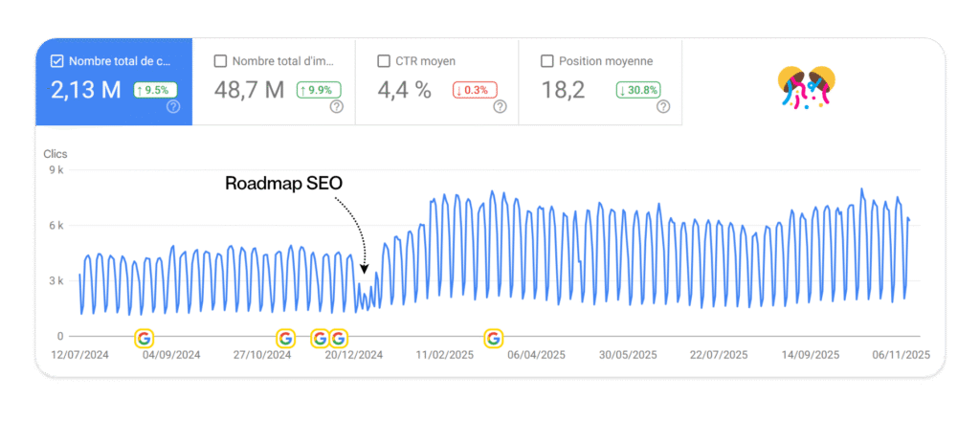Click help icon on Position moyenne card
This screenshot has width=980, height=442.
663,107
